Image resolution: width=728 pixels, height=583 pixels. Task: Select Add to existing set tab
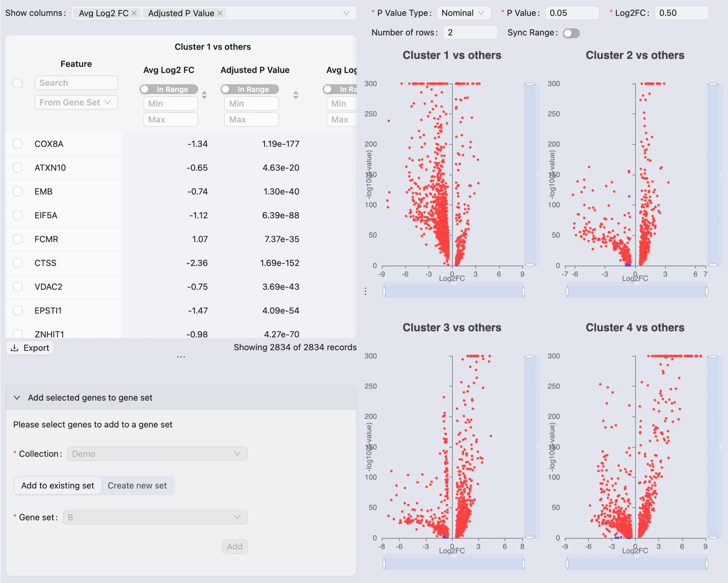point(58,485)
